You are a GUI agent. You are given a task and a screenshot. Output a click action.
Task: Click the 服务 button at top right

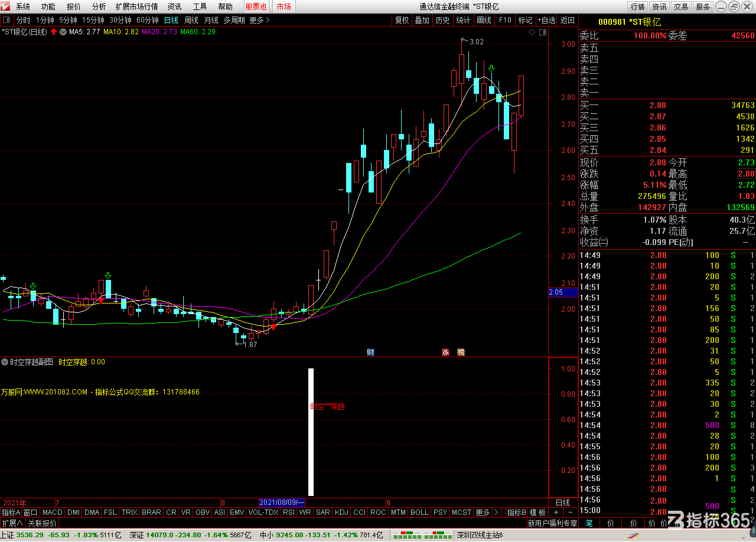pyautogui.click(x=703, y=7)
